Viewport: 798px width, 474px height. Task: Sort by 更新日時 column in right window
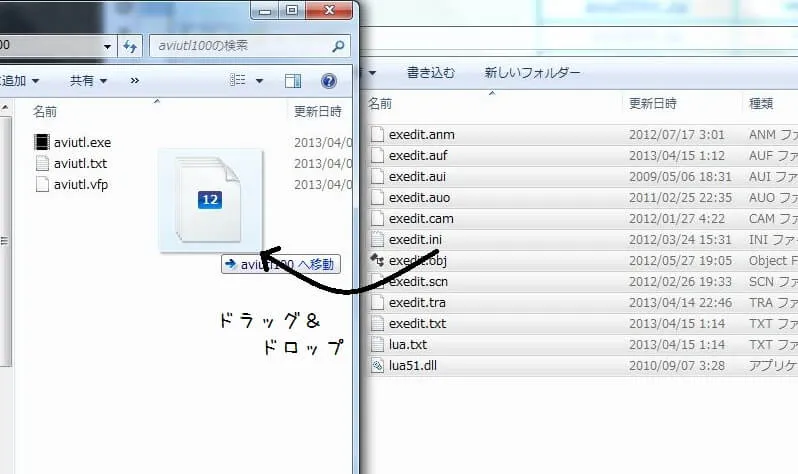click(x=652, y=103)
